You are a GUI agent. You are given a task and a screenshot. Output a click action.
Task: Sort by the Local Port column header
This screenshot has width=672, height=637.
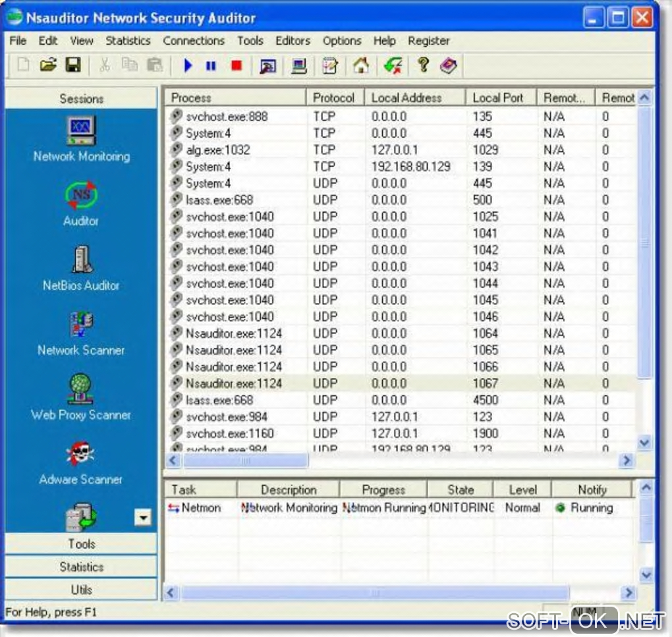point(501,97)
